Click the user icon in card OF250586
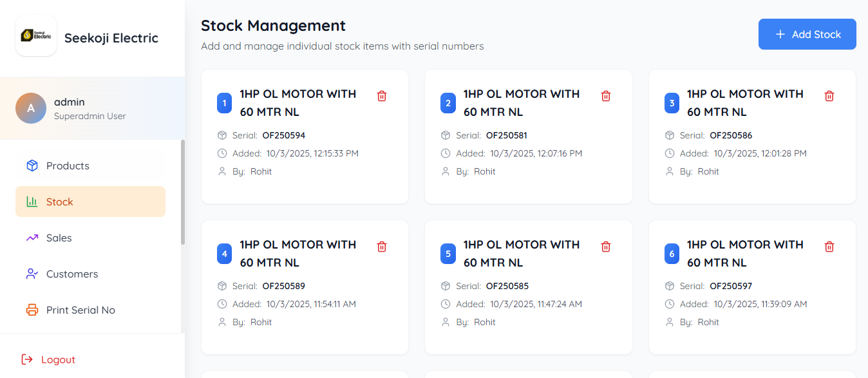This screenshot has height=378, width=868. (670, 171)
